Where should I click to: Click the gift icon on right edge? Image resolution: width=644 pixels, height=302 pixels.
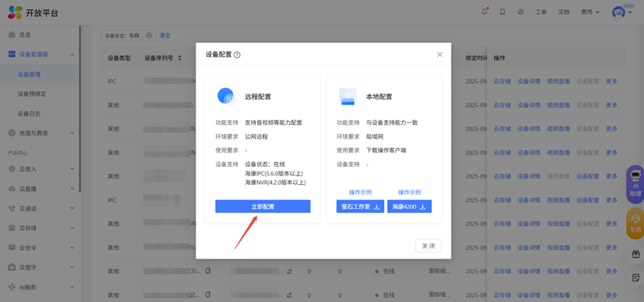point(635,255)
